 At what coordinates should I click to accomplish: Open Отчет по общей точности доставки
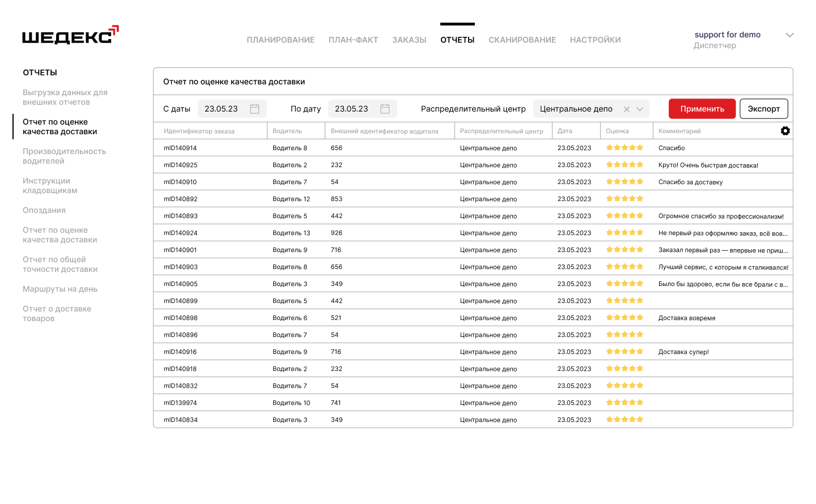click(60, 264)
